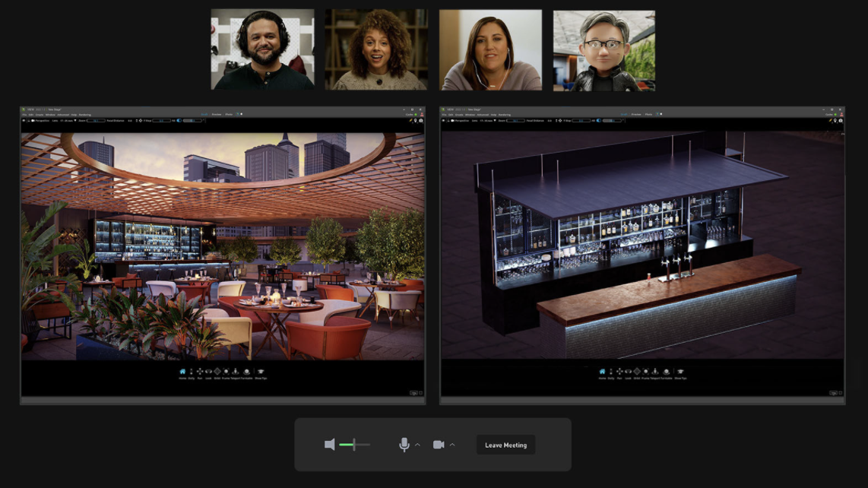Select the animated avatar participant's video tile
Screen dimensions: 868x488
click(603, 50)
